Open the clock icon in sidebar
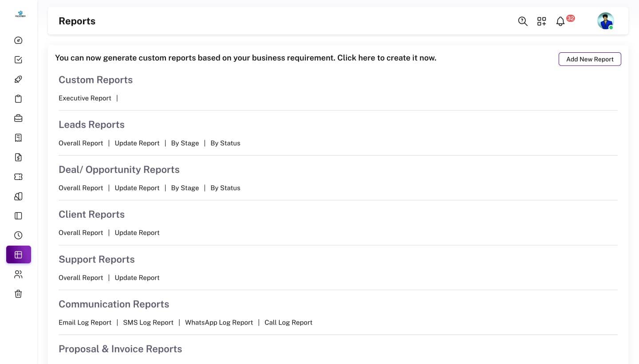Screen dimensions: 639x364 (18, 235)
